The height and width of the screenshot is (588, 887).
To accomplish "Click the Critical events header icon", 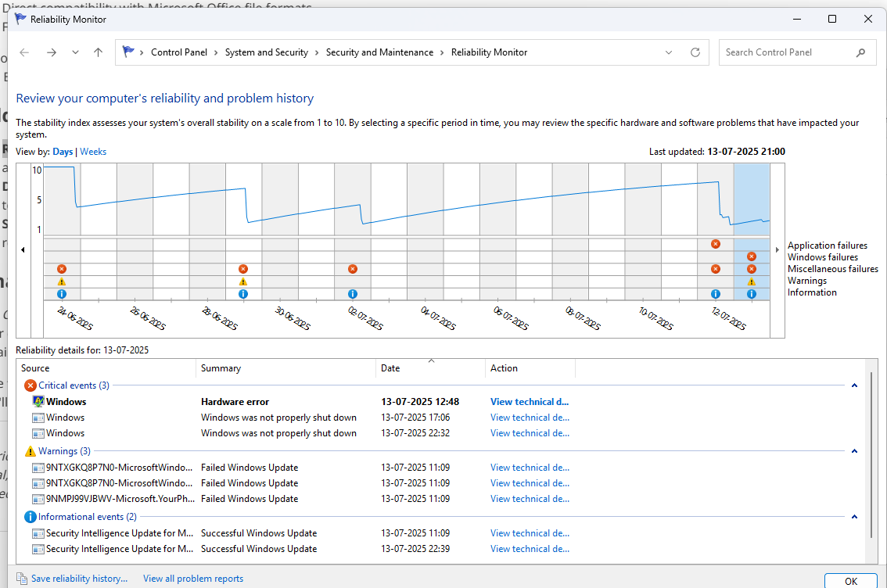I will pyautogui.click(x=31, y=385).
